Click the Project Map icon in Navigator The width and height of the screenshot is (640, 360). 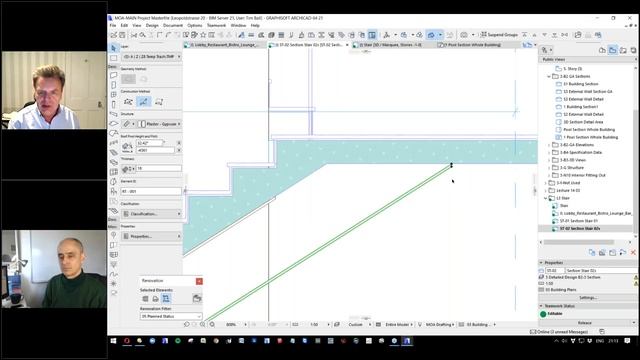(x=602, y=50)
